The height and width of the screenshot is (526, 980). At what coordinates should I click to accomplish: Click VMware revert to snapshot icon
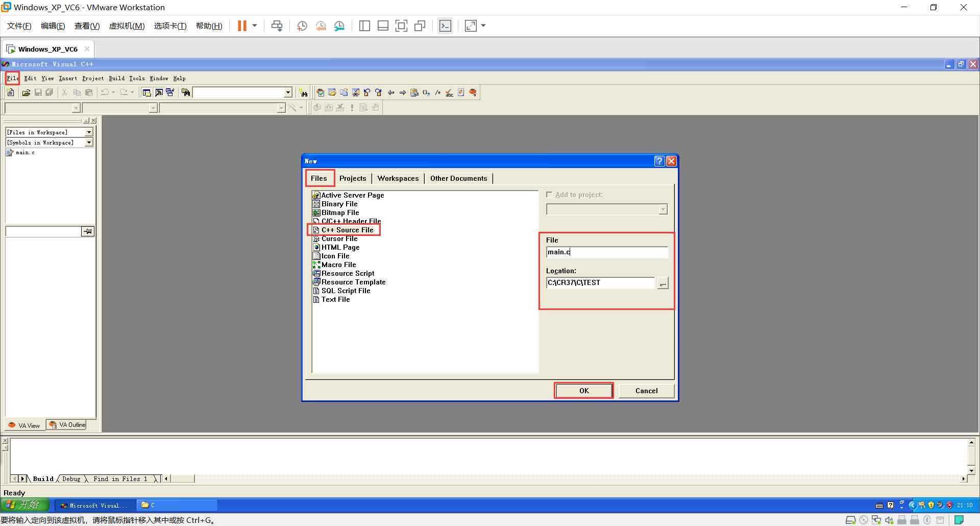coord(321,26)
